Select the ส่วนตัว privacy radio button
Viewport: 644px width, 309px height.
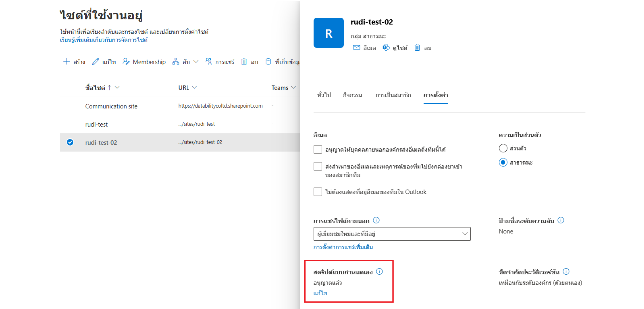click(x=503, y=148)
